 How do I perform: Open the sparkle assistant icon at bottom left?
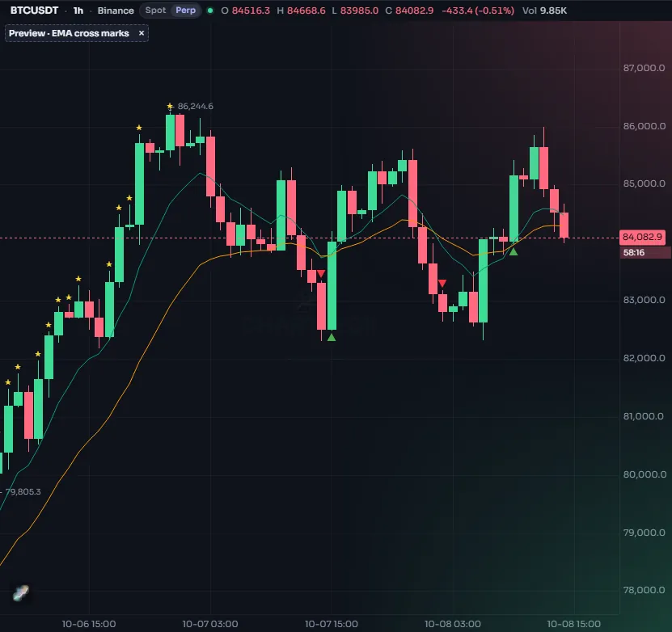point(20,592)
